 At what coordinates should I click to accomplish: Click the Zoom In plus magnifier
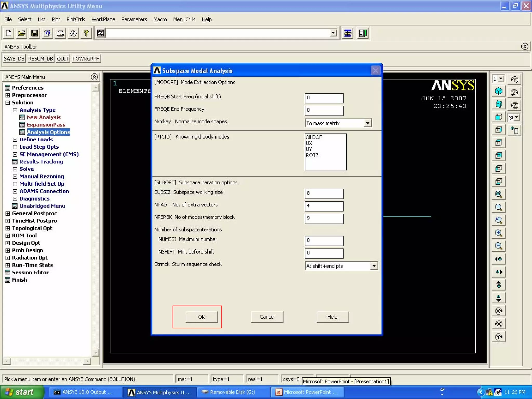click(x=498, y=233)
